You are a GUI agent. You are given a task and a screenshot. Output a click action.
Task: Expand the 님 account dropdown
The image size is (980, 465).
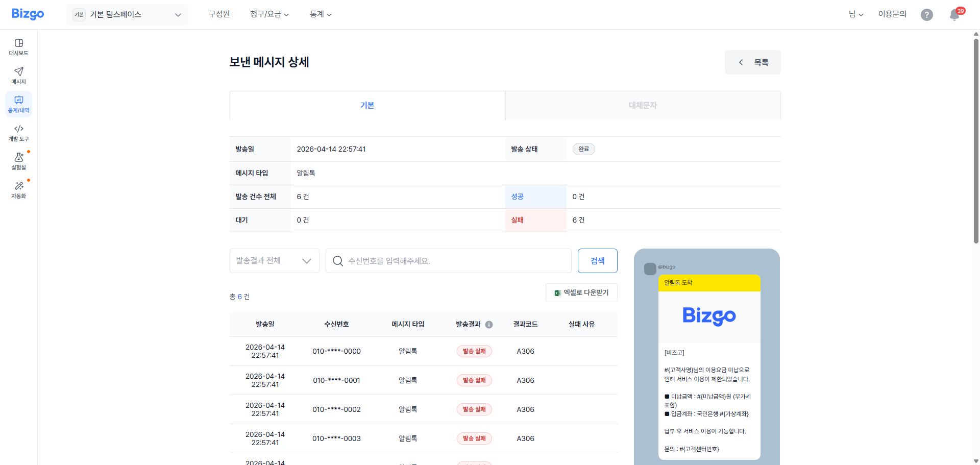coord(856,14)
